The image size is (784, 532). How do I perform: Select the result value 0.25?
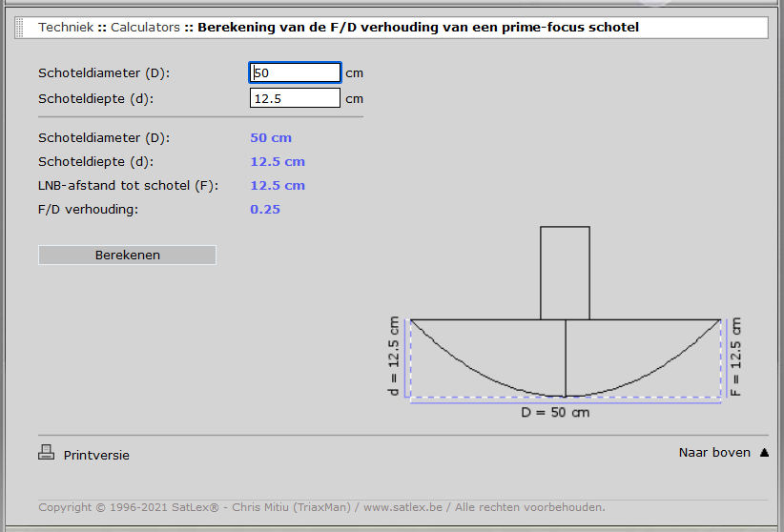pos(265,209)
